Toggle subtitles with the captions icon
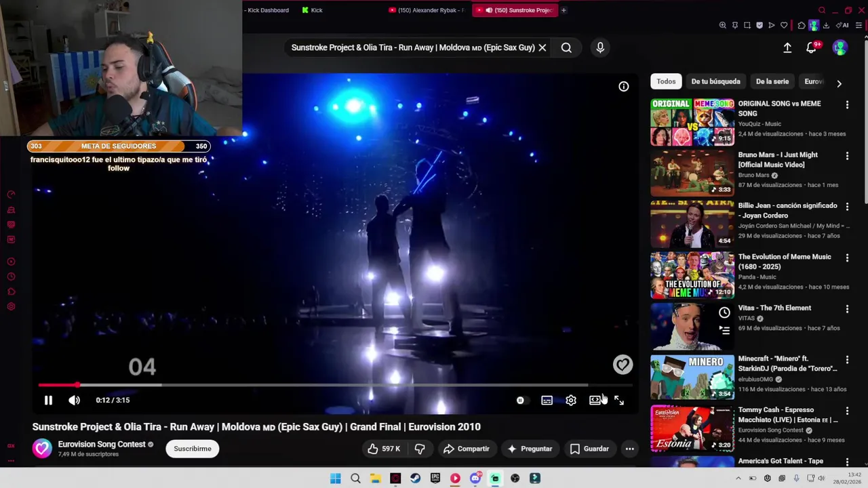The height and width of the screenshot is (488, 868). [x=547, y=400]
